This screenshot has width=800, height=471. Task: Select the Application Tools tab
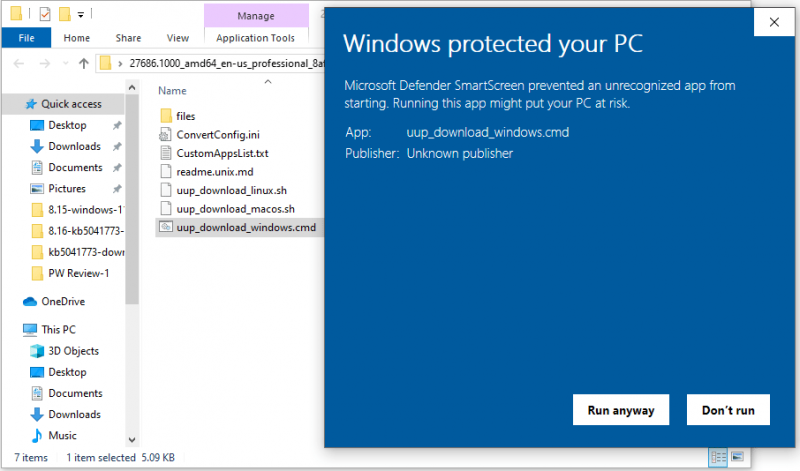click(256, 38)
